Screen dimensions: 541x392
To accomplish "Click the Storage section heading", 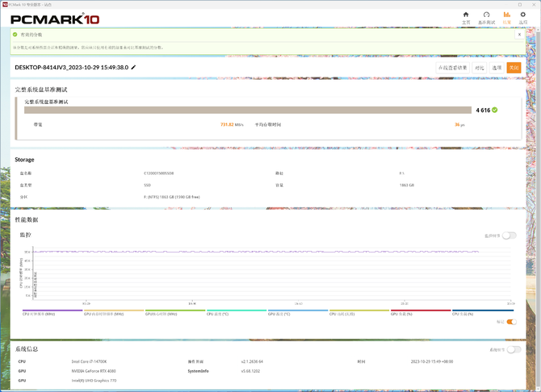I will [x=24, y=160].
